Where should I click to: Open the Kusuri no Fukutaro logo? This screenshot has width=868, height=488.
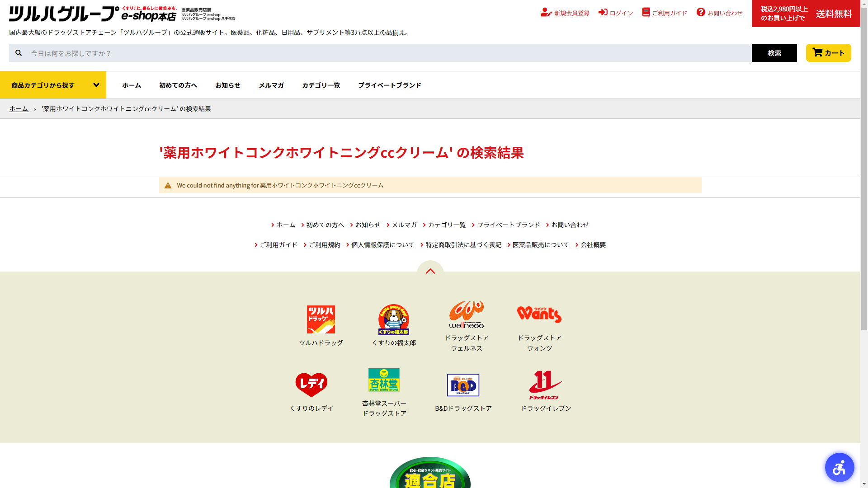(x=393, y=319)
